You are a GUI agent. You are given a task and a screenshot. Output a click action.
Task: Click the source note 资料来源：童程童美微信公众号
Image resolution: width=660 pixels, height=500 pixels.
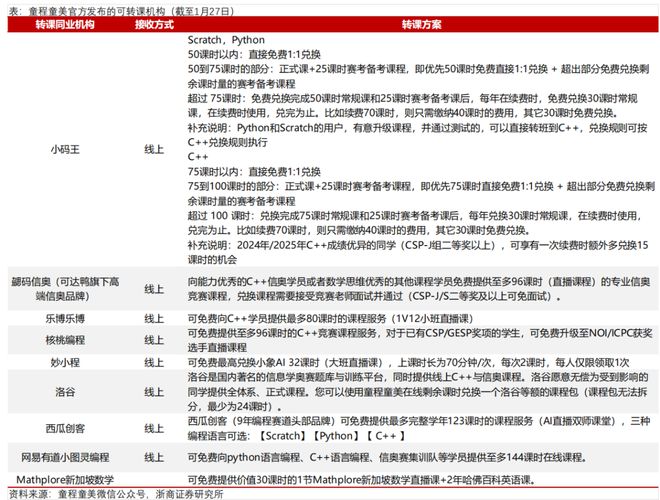(x=77, y=494)
